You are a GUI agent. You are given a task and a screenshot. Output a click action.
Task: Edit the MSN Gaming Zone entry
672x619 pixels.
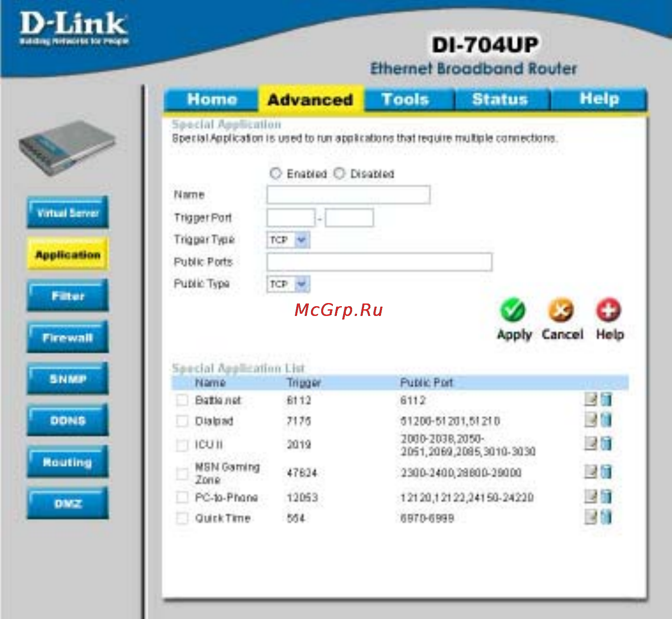click(x=591, y=471)
